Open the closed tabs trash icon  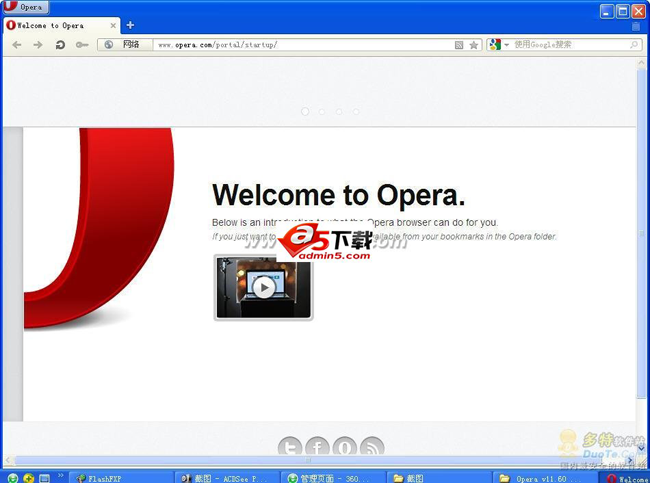click(x=636, y=26)
